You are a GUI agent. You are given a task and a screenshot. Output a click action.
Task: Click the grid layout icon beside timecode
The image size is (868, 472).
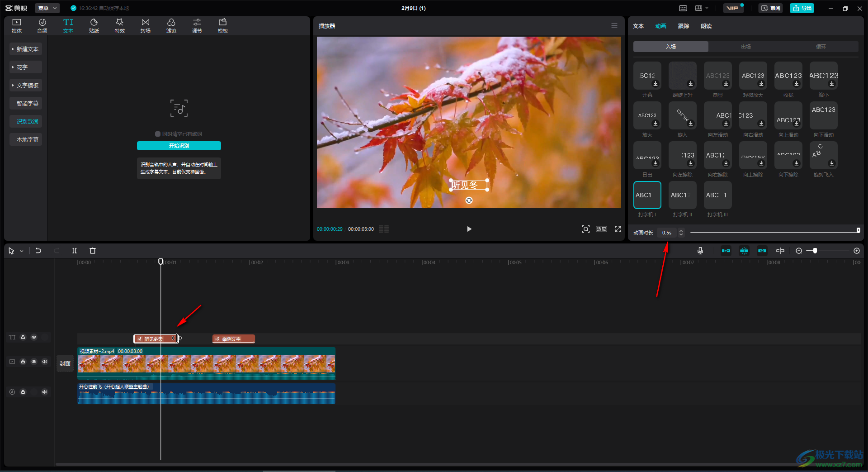[x=384, y=229]
